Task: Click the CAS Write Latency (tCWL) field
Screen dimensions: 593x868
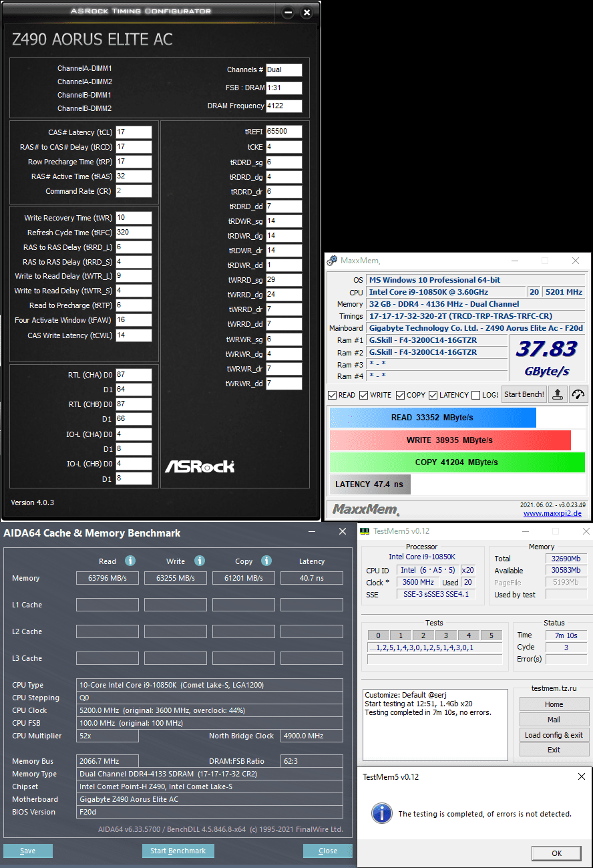Action: [134, 335]
